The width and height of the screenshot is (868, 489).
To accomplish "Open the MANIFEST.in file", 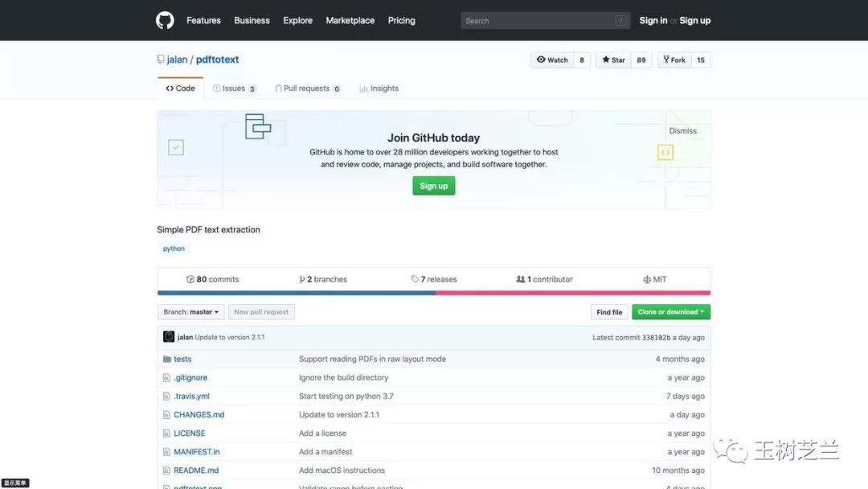I will click(x=197, y=452).
